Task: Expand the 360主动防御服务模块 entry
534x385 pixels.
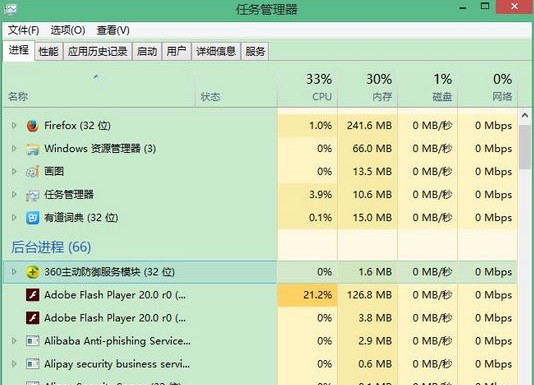Action: (14, 272)
